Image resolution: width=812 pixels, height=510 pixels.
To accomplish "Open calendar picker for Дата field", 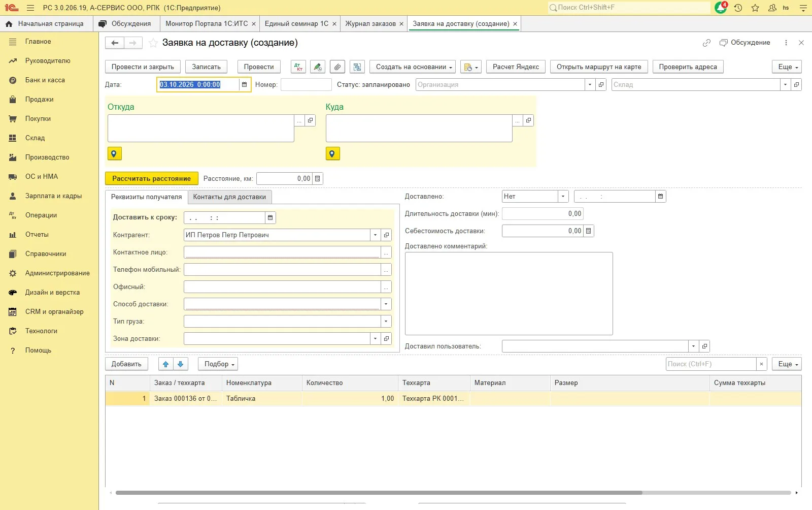I will click(x=244, y=85).
